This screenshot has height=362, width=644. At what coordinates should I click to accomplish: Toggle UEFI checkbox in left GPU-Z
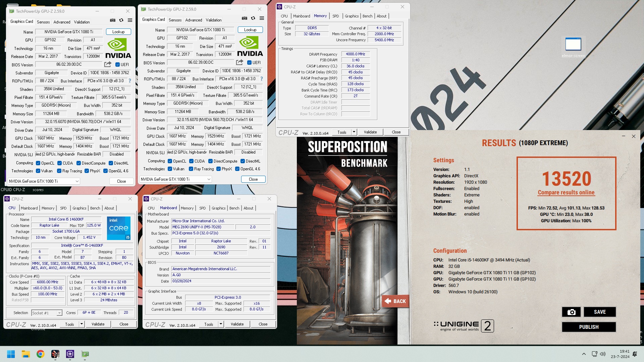click(x=117, y=65)
